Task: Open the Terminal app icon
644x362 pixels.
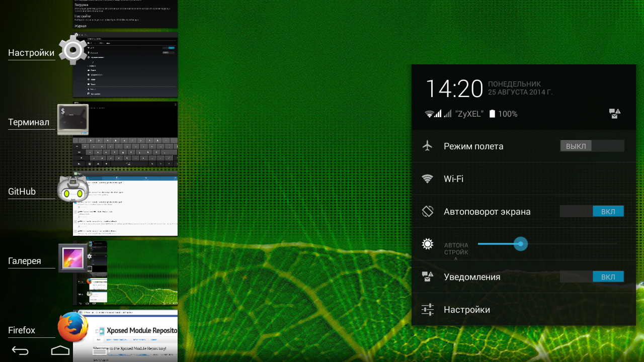Action: pos(73,119)
